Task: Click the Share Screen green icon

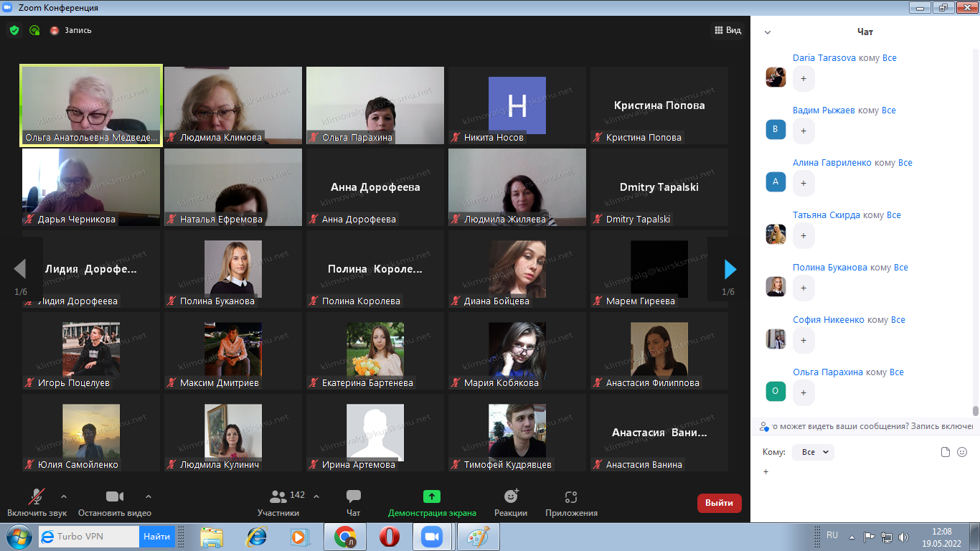Action: click(x=431, y=496)
